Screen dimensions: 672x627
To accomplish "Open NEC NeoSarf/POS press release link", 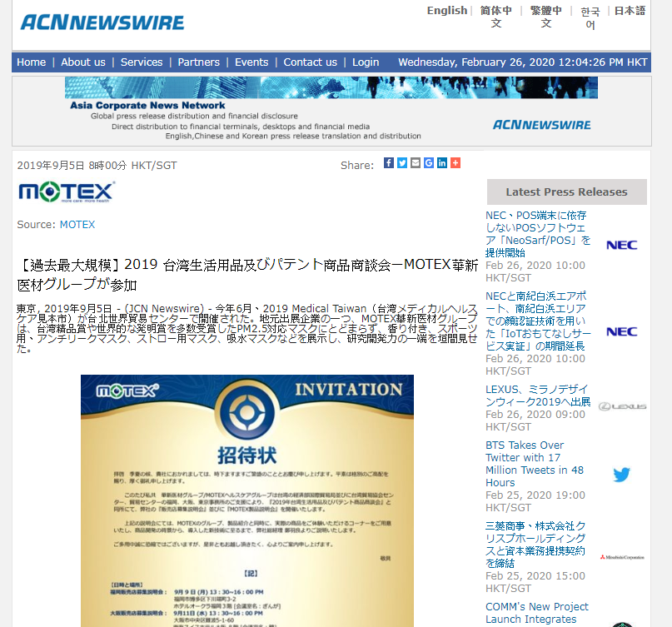I will click(x=538, y=234).
